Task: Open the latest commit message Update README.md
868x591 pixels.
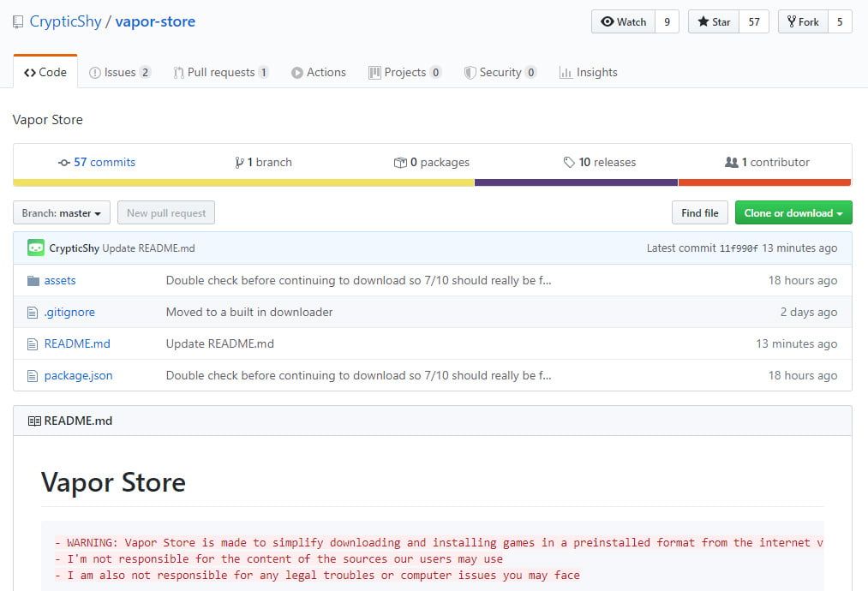Action: coord(148,248)
